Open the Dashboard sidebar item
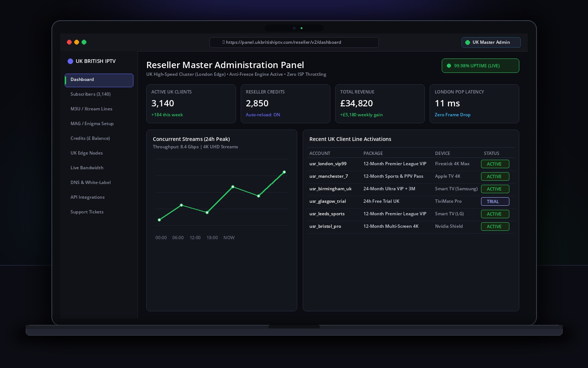This screenshot has width=588, height=368. (99, 80)
